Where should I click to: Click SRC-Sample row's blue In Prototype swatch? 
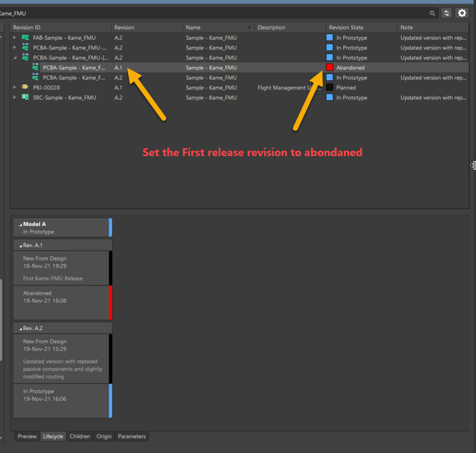[x=329, y=97]
